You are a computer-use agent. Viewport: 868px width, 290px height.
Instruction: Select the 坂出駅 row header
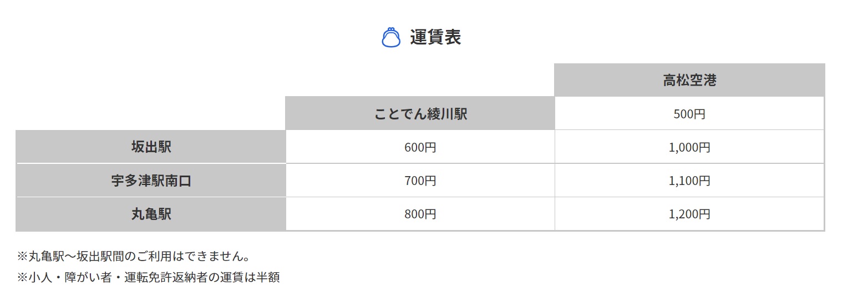[151, 147]
